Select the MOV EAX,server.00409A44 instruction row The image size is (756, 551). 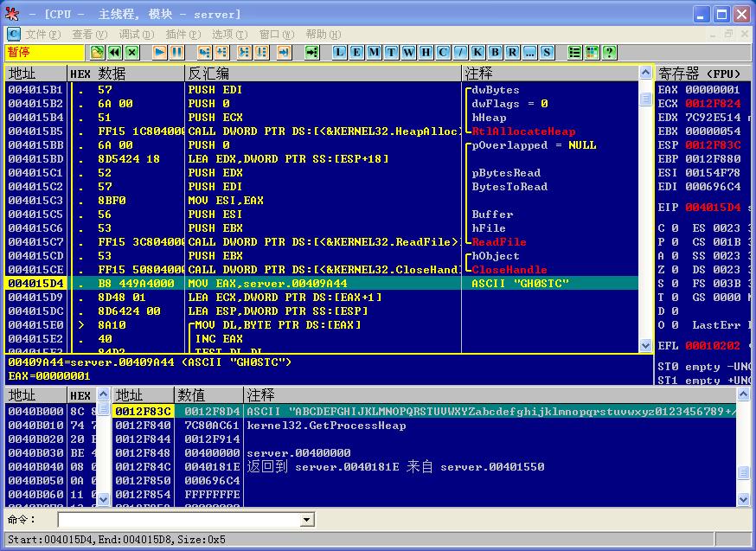tap(322, 284)
